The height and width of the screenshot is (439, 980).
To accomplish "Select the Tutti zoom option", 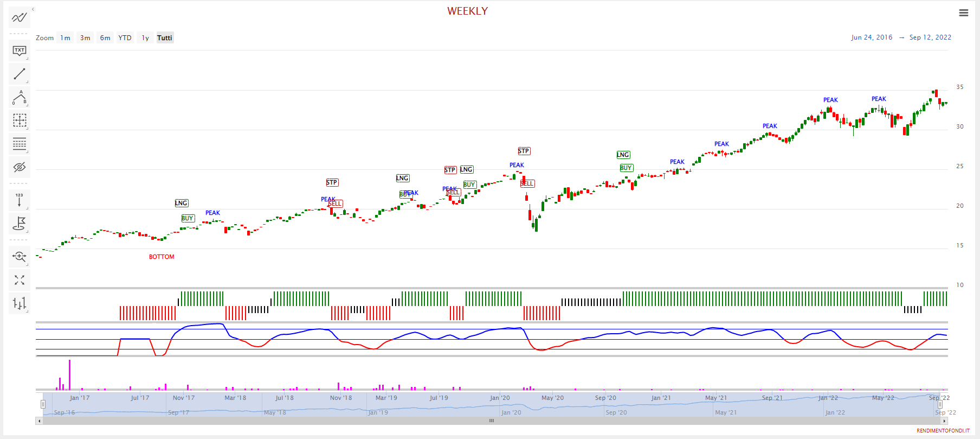I will pyautogui.click(x=164, y=38).
